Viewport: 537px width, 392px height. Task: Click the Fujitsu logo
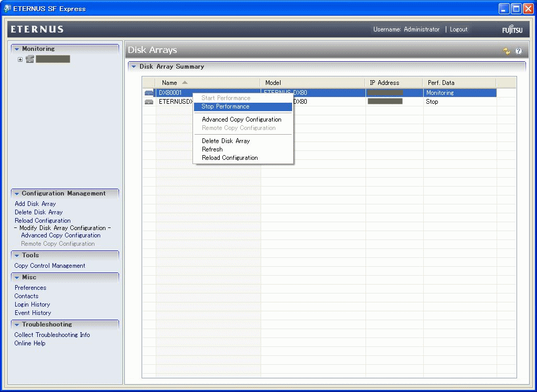512,29
